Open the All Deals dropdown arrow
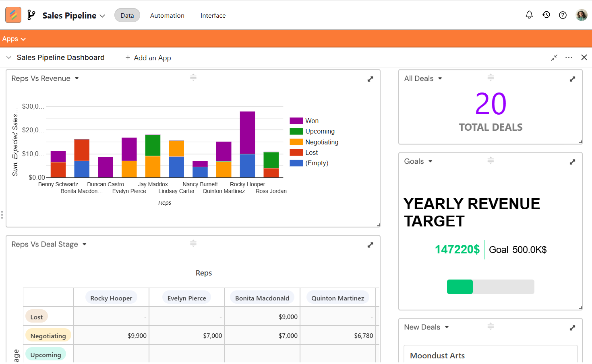592x364 pixels. (440, 78)
